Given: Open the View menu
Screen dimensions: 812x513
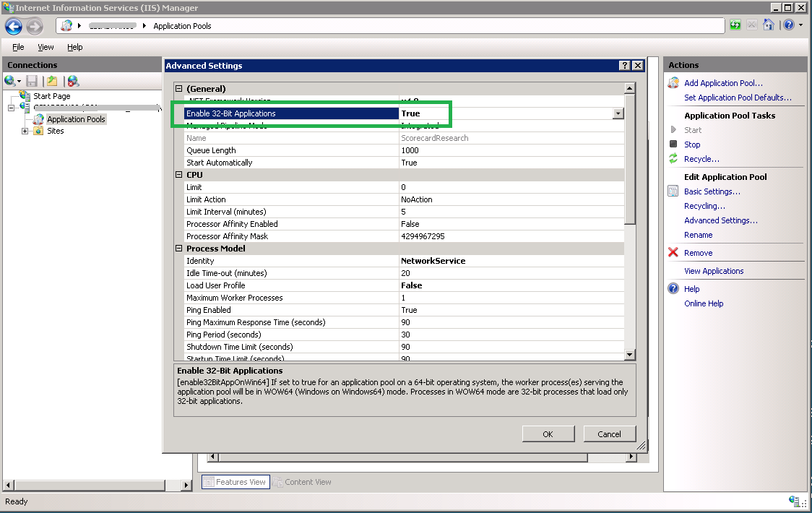Looking at the screenshot, I should tap(46, 47).
